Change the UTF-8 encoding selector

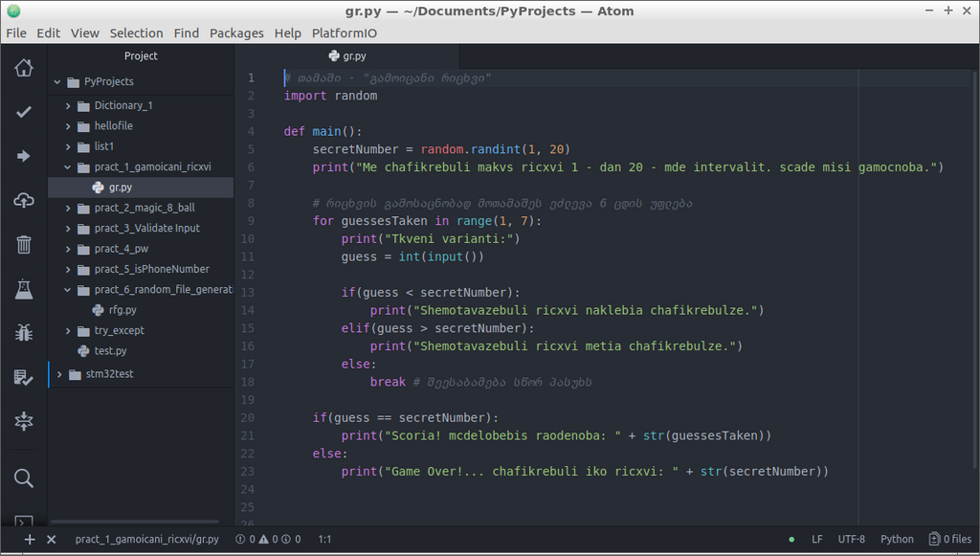[x=851, y=539]
